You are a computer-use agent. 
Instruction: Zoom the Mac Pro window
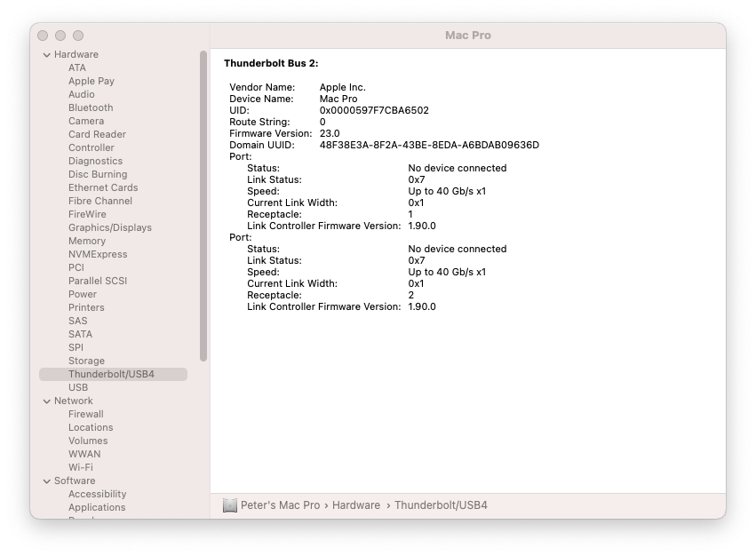pos(78,36)
